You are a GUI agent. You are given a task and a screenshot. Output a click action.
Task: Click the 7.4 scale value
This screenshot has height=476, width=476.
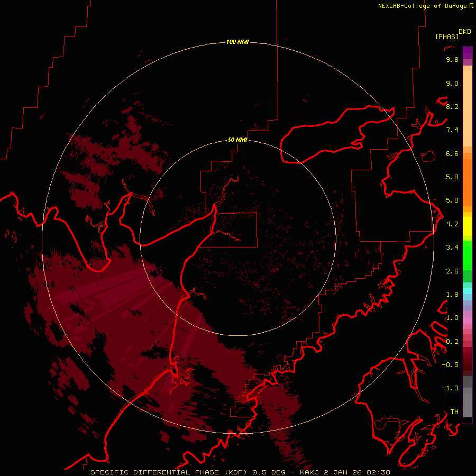pyautogui.click(x=452, y=130)
